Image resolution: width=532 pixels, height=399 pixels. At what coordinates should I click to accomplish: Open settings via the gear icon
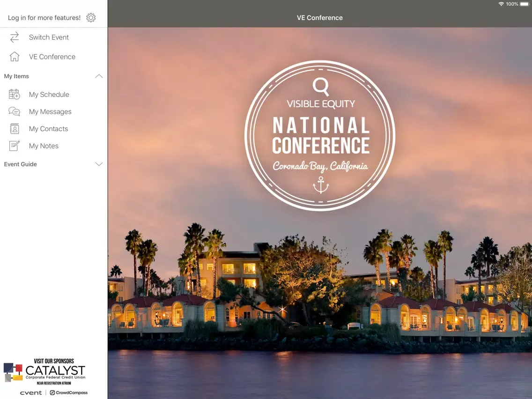tap(91, 18)
